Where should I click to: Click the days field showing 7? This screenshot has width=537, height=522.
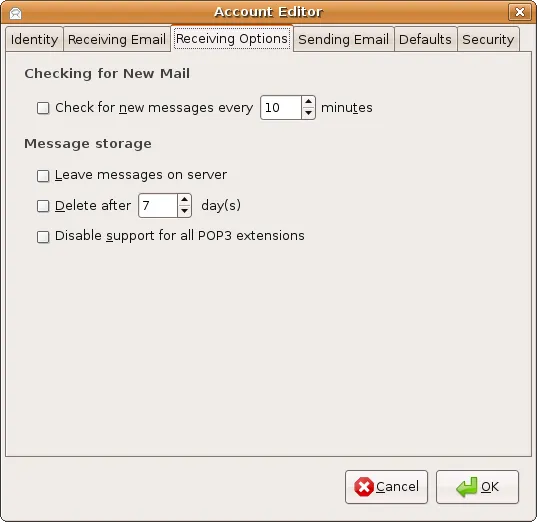tap(158, 206)
